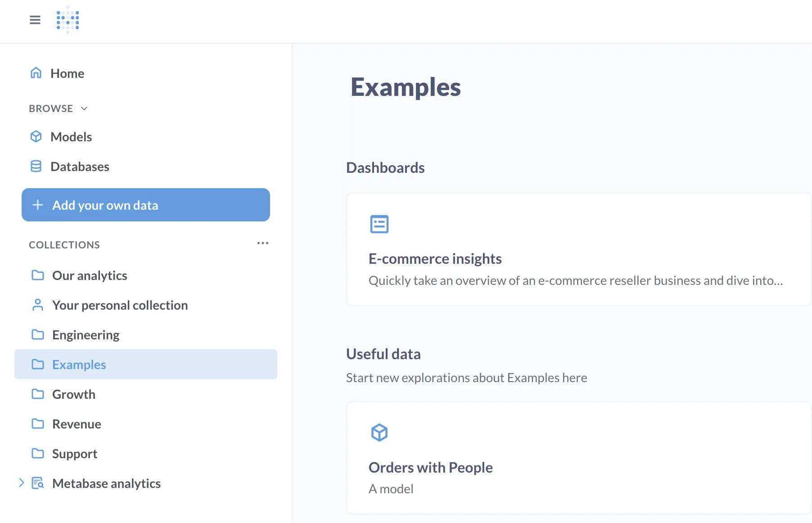Open the Orders with People model
Screen dimensions: 812x523
(430, 468)
